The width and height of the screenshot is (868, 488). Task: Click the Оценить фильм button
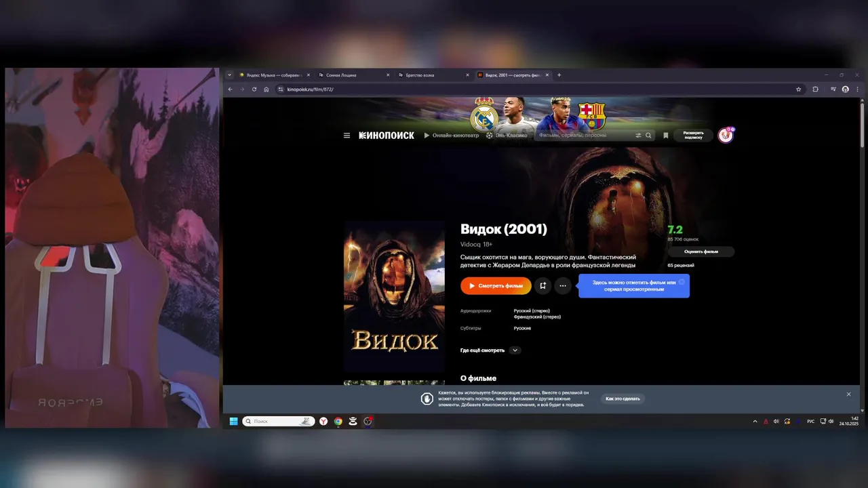click(701, 251)
